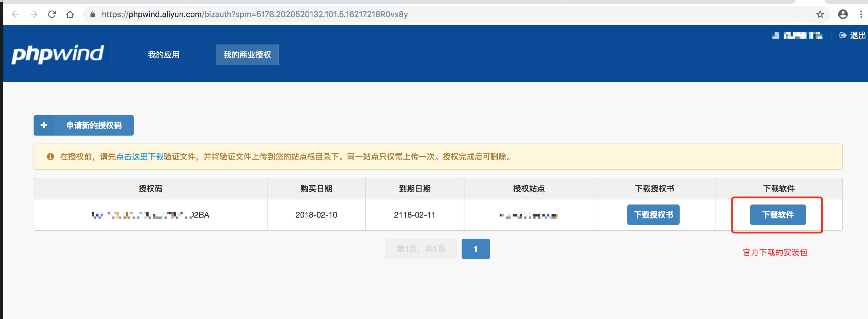Click the browser forward arrow
868x319 pixels.
(x=33, y=14)
